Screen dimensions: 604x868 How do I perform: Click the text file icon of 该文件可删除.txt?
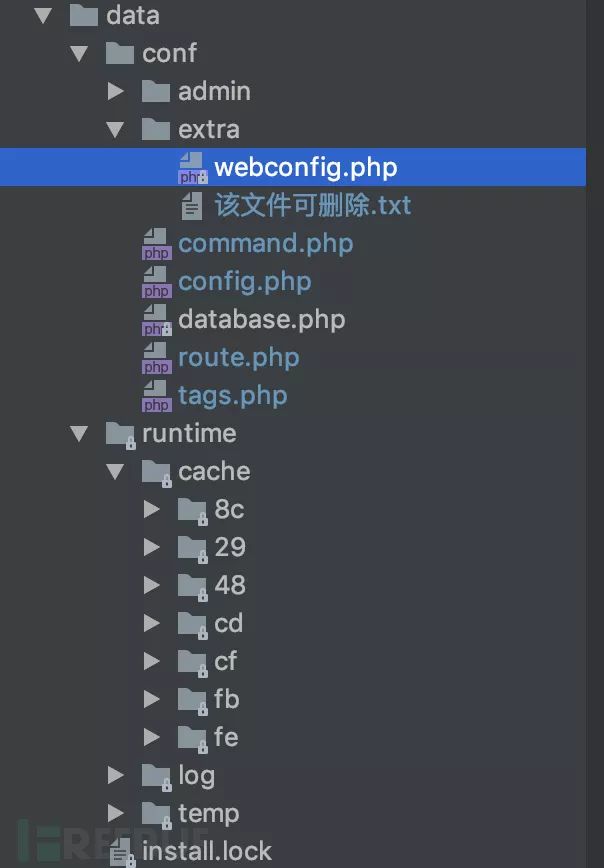click(191, 206)
